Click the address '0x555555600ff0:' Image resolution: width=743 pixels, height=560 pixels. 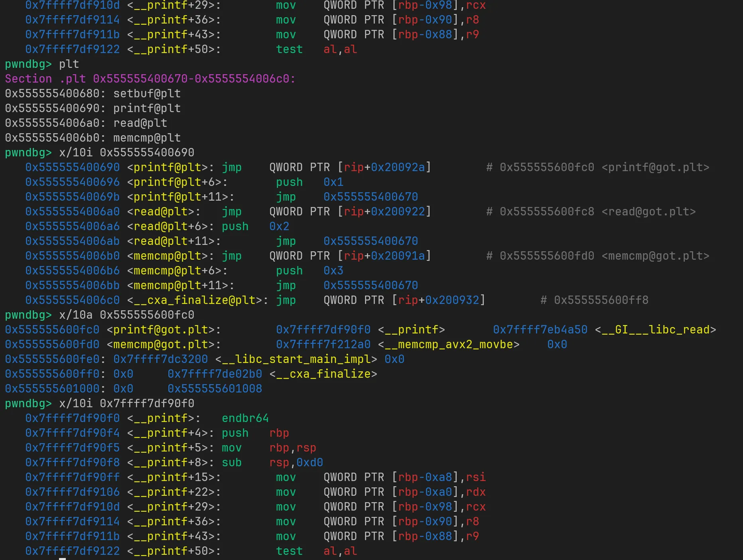tap(55, 374)
